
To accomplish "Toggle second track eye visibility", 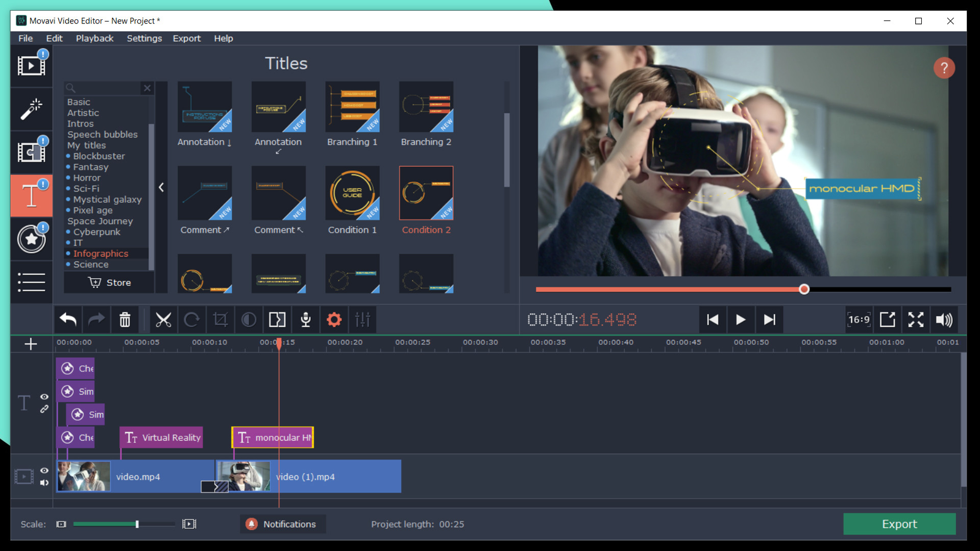I will pyautogui.click(x=44, y=469).
